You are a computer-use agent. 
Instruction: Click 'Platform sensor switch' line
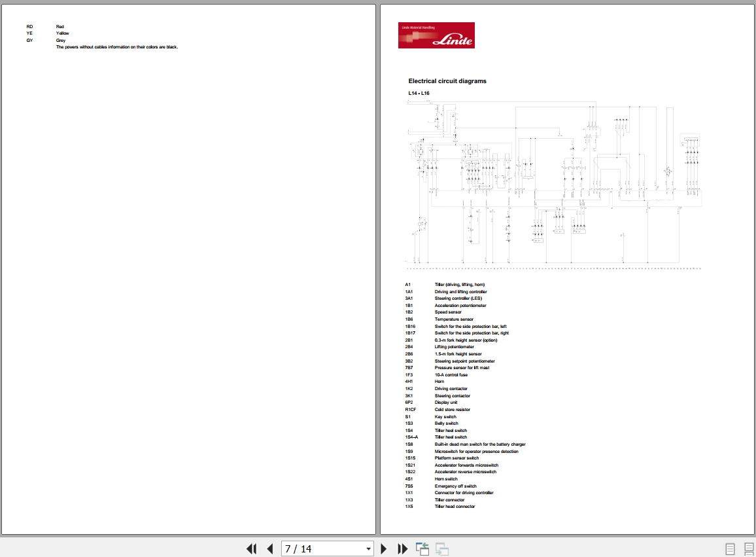click(456, 458)
